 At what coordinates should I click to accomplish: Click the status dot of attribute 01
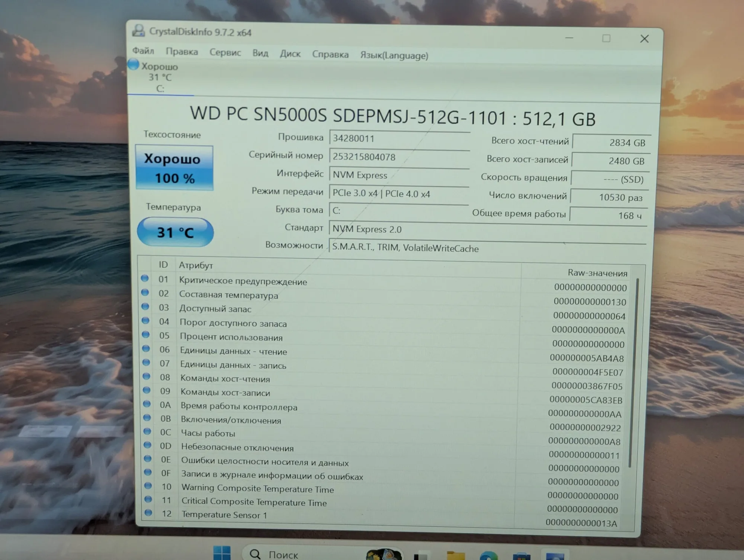[145, 278]
